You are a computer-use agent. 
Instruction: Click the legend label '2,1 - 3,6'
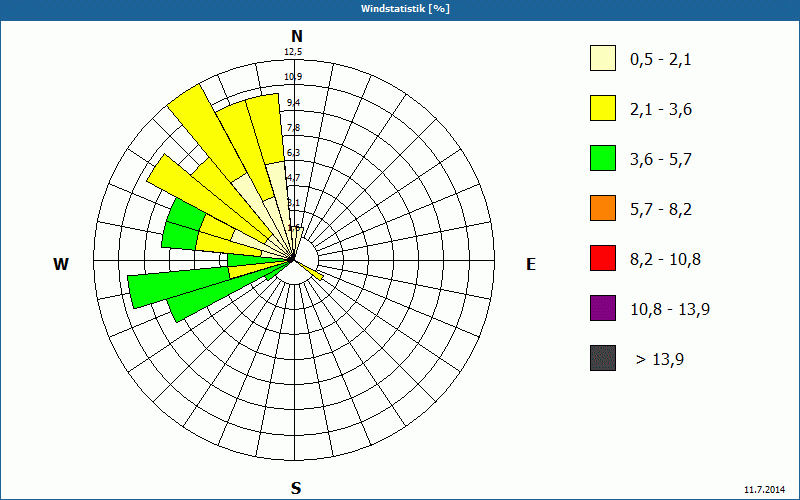pyautogui.click(x=661, y=110)
